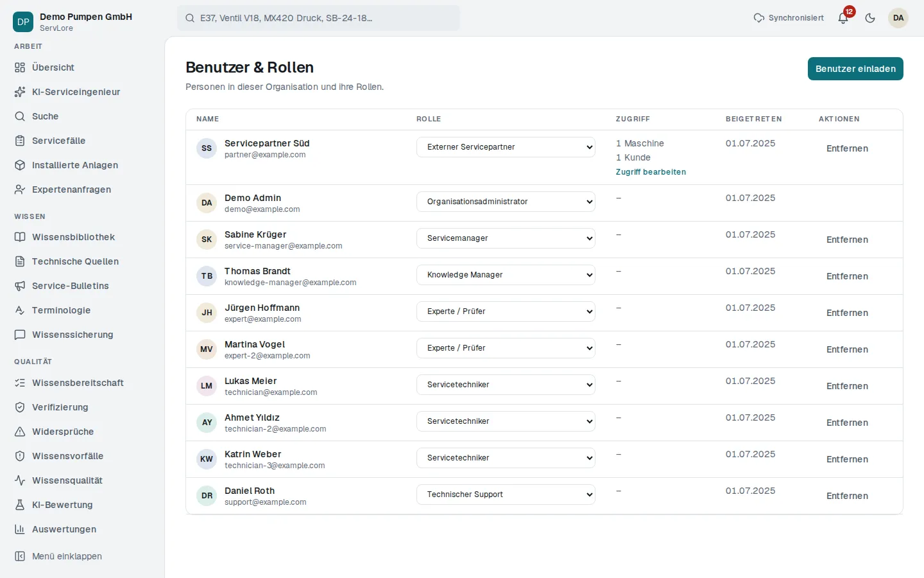Click the Expertenanfragen person icon
This screenshot has height=578, width=924.
(20, 189)
